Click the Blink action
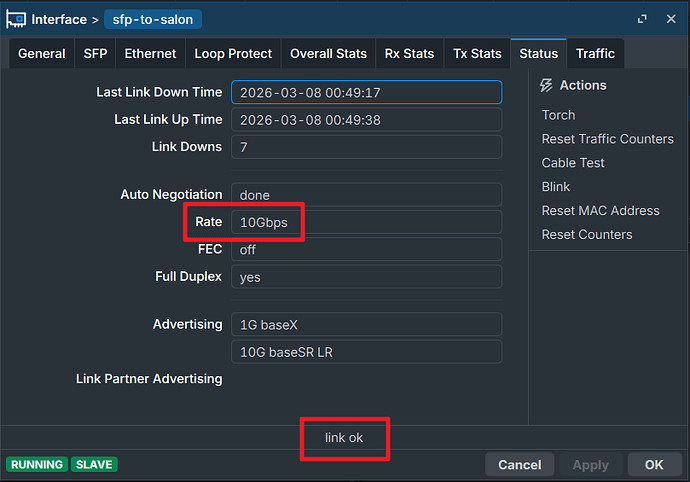This screenshot has height=482, width=690. (556, 187)
